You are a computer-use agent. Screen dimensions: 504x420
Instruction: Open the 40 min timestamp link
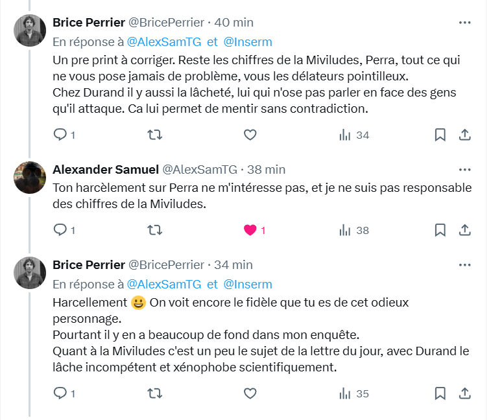click(234, 22)
